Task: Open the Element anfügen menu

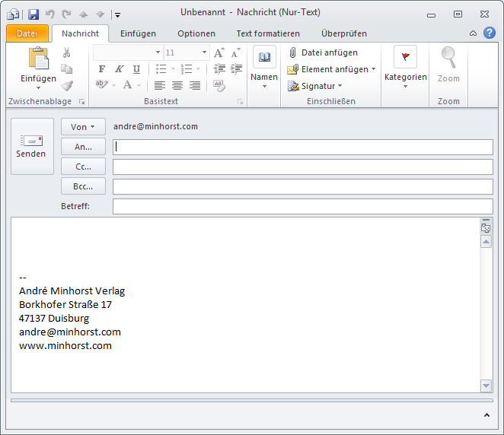Action: point(331,69)
